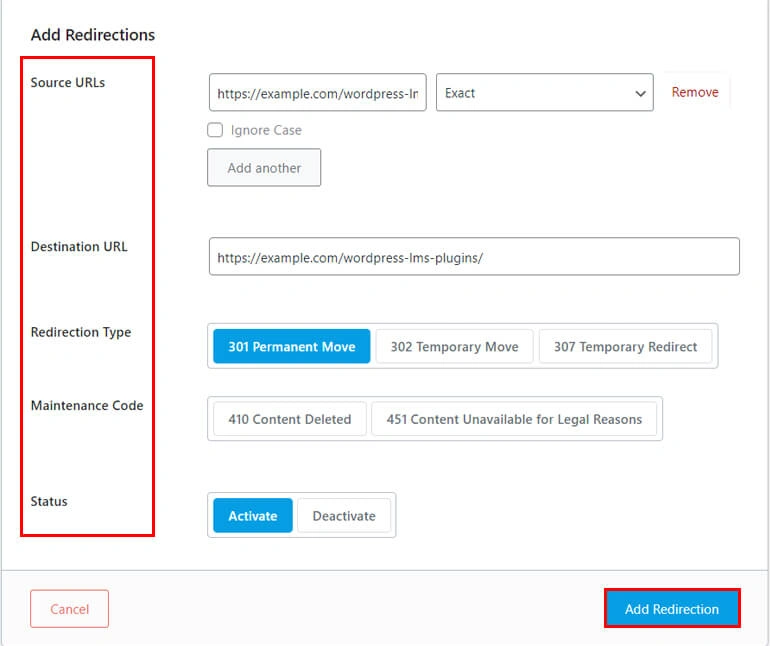The height and width of the screenshot is (646, 770).
Task: Cancel the redirection form
Action: [x=69, y=609]
